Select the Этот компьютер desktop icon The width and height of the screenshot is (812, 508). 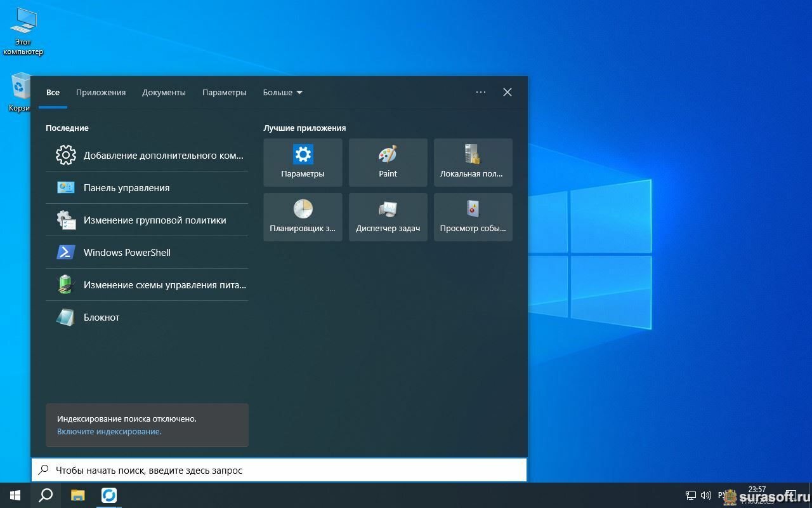pos(23,32)
